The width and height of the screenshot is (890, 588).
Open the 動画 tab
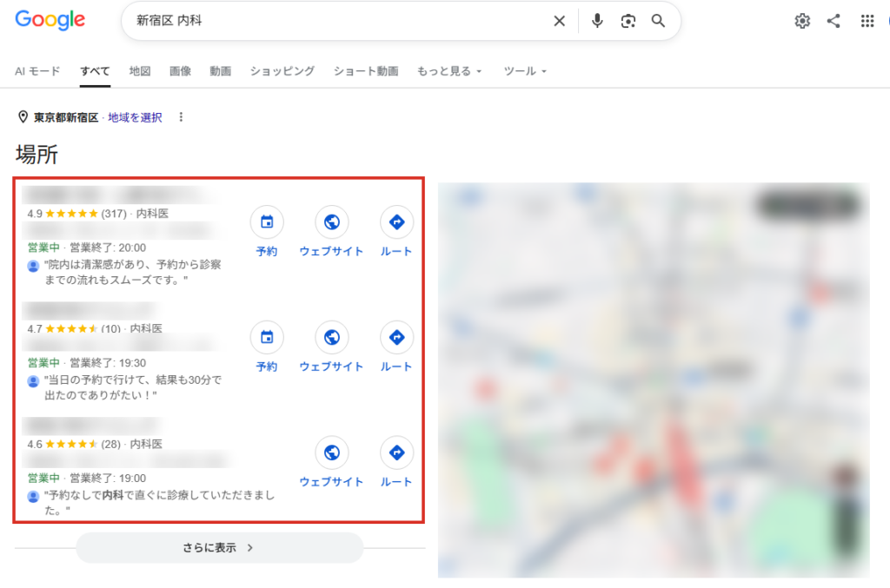pyautogui.click(x=220, y=71)
